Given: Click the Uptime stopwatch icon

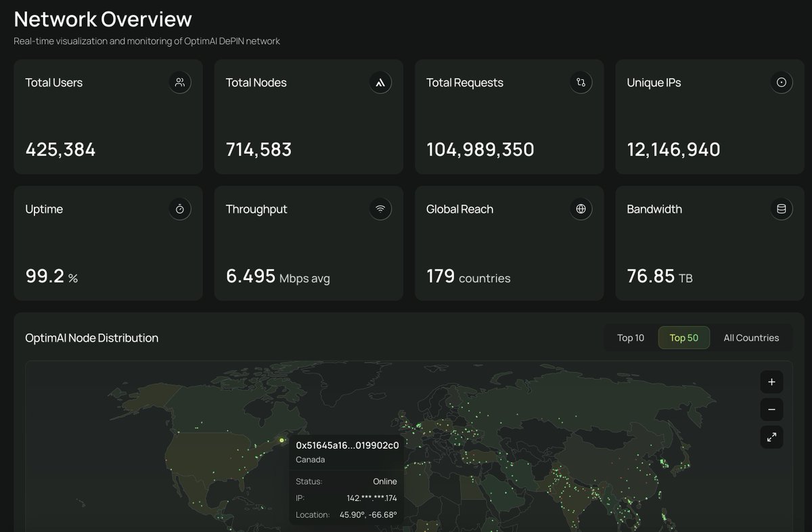Looking at the screenshot, I should pyautogui.click(x=179, y=209).
